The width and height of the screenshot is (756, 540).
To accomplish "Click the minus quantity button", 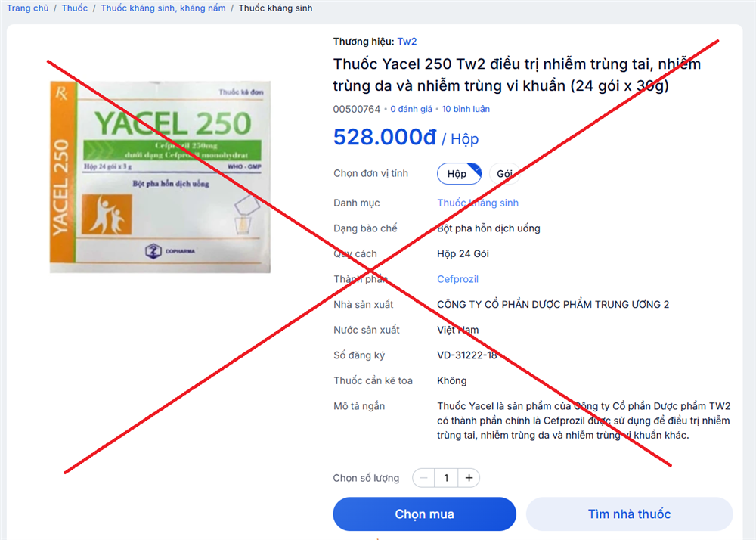I will point(424,478).
